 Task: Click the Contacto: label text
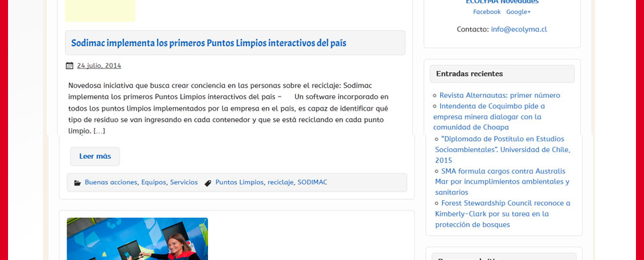tap(473, 29)
